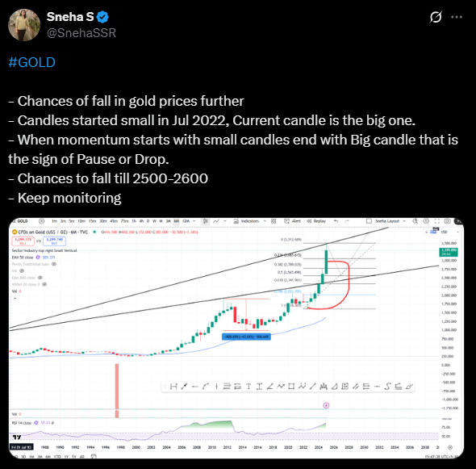Click the blue BUY price button

click(54, 241)
